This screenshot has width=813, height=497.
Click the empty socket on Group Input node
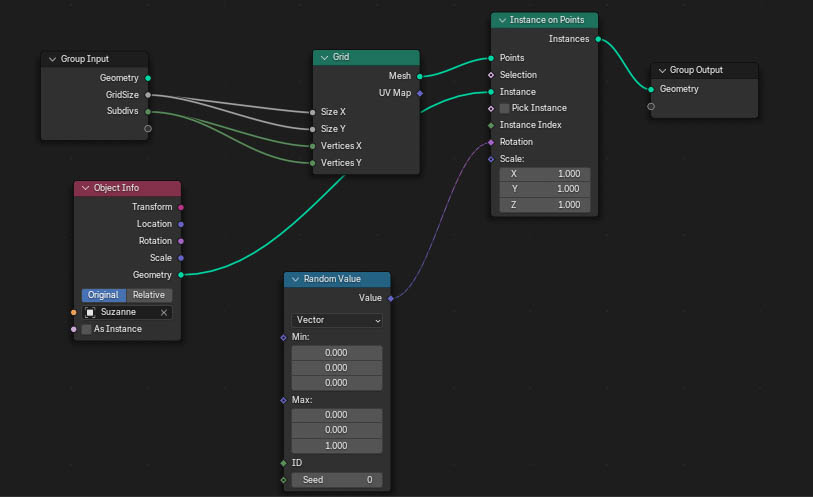pos(148,128)
